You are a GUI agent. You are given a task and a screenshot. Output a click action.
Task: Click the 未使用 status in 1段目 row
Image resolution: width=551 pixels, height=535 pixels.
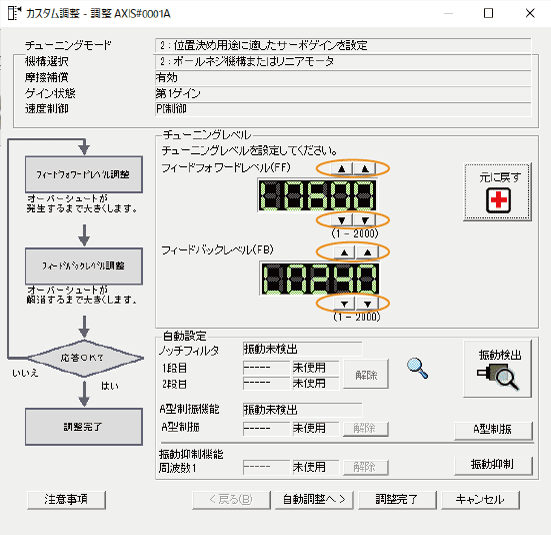(x=316, y=368)
